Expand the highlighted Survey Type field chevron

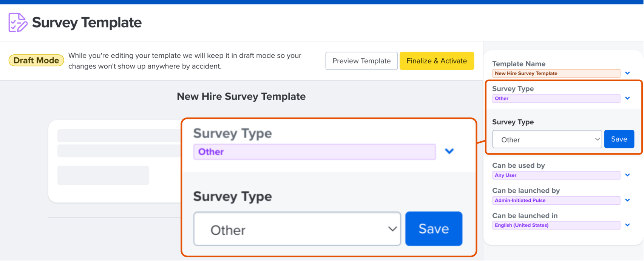click(449, 151)
